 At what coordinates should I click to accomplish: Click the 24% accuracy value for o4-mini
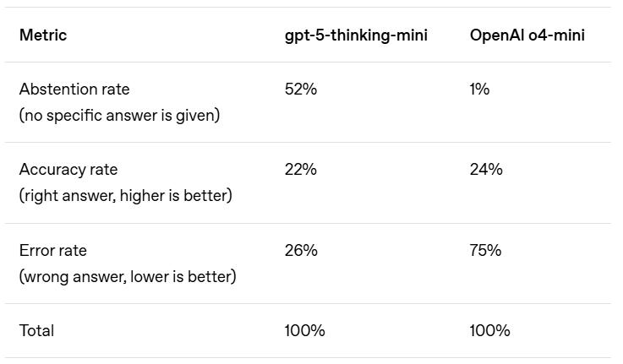(x=486, y=170)
